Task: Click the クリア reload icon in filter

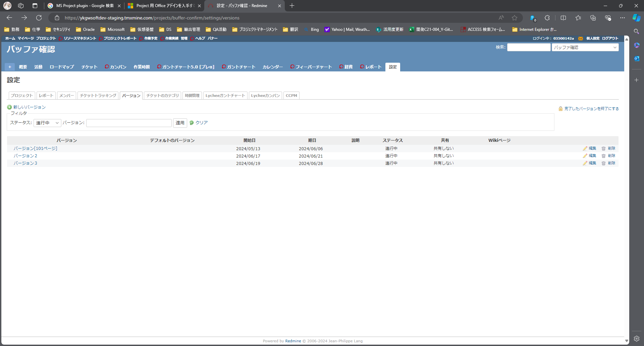Action: point(192,123)
